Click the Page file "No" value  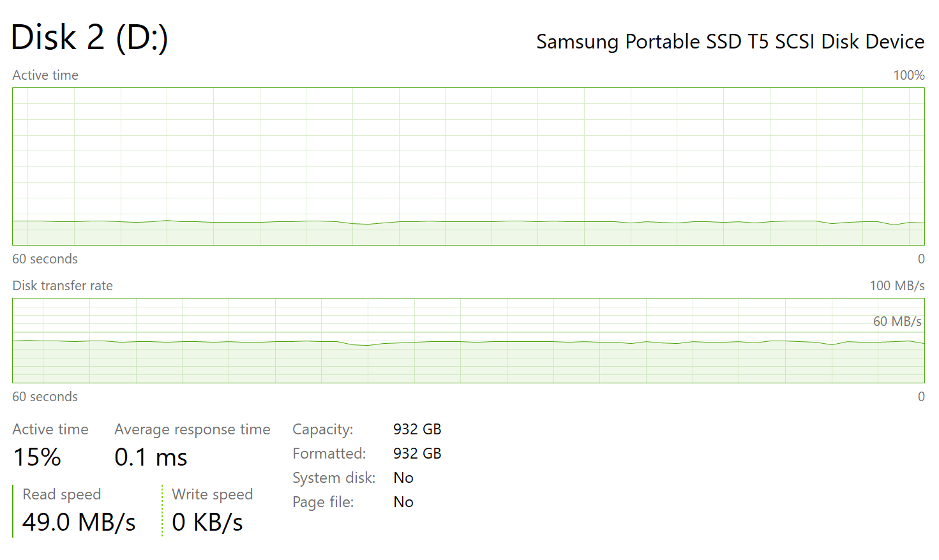[403, 502]
